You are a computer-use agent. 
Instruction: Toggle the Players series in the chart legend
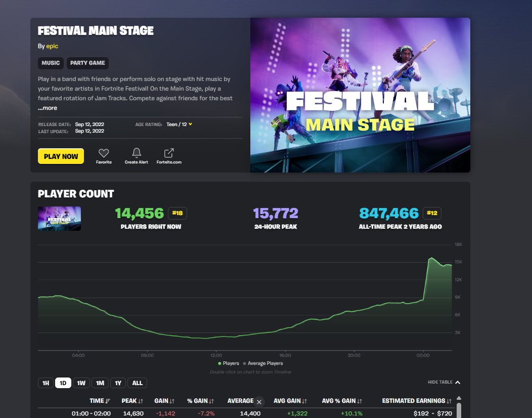pyautogui.click(x=229, y=363)
